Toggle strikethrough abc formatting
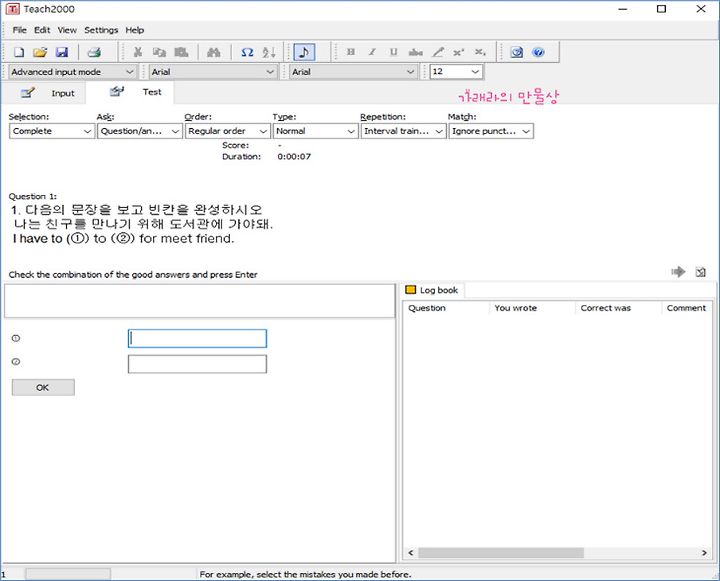Image resolution: width=720 pixels, height=581 pixels. pyautogui.click(x=416, y=52)
